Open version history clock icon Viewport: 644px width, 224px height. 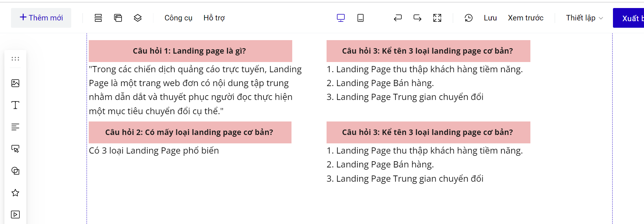point(469,18)
